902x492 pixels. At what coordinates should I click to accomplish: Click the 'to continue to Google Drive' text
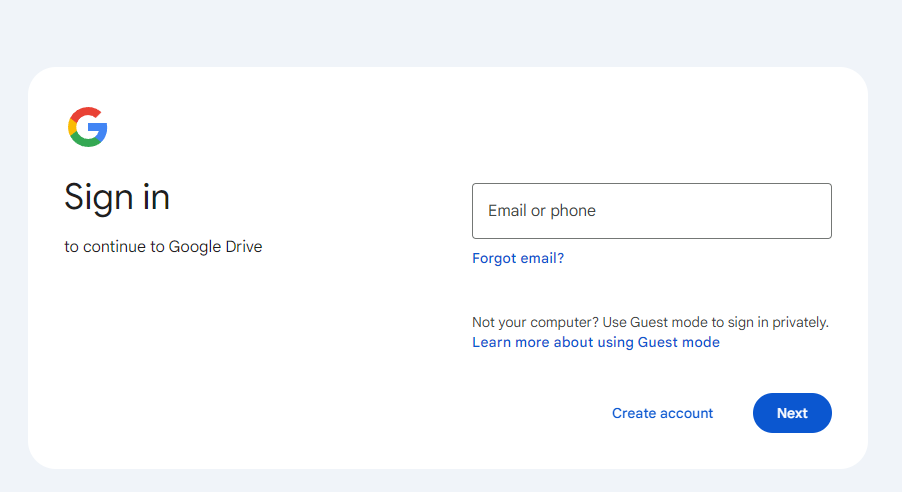163,247
